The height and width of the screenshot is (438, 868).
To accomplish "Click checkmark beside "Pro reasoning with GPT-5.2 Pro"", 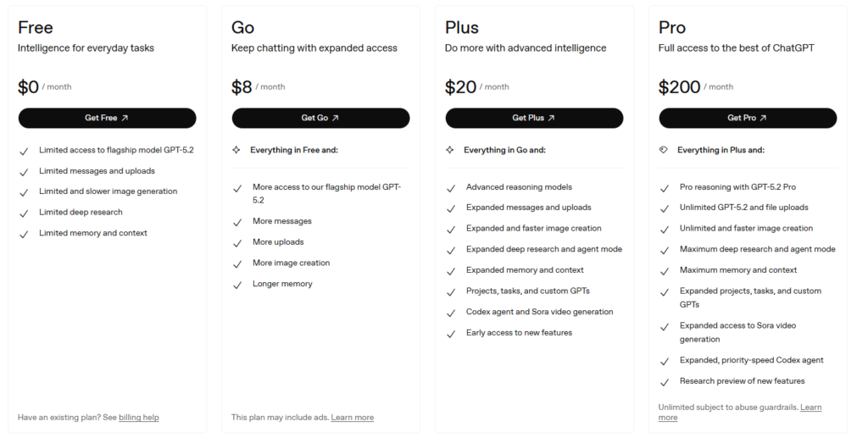I will click(665, 187).
